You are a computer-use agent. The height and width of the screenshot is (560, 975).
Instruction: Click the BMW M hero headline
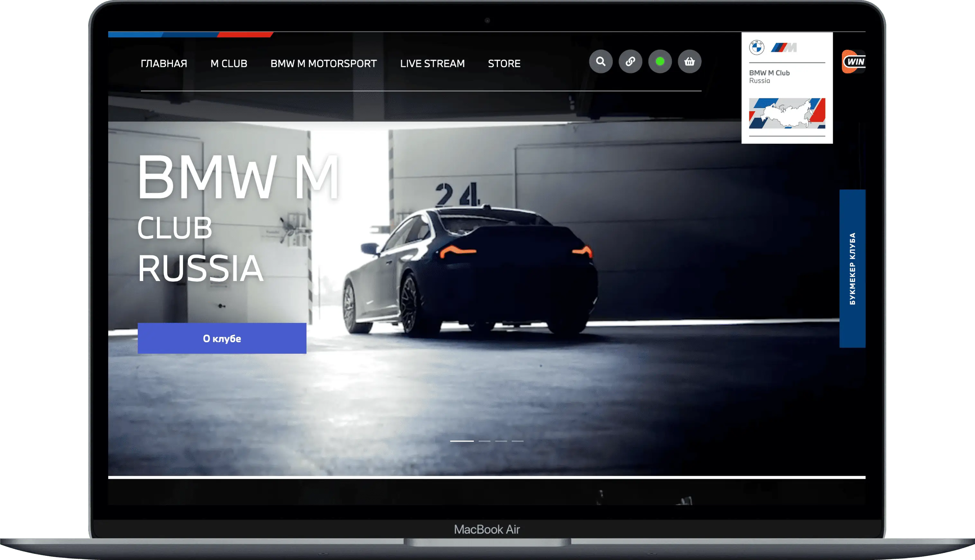point(239,177)
